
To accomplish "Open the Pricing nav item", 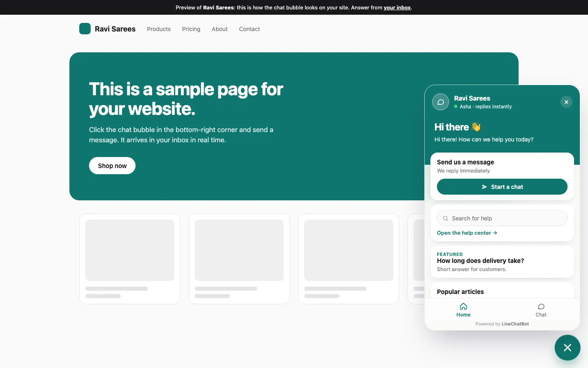I will point(191,29).
